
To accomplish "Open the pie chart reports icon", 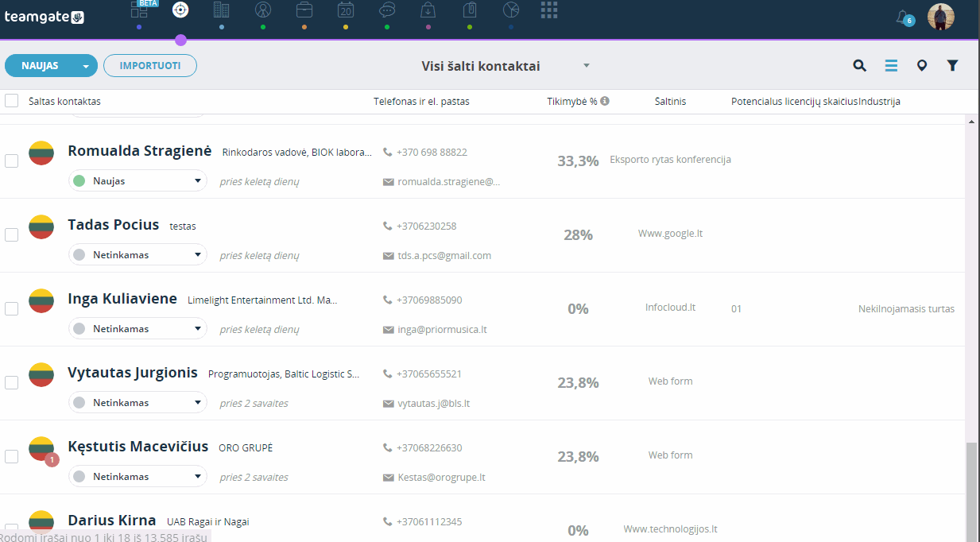I will click(511, 10).
